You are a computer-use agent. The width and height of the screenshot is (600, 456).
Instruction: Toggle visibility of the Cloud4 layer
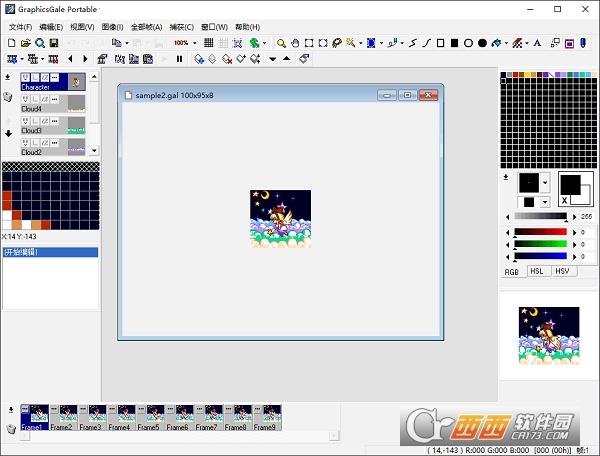[24, 99]
